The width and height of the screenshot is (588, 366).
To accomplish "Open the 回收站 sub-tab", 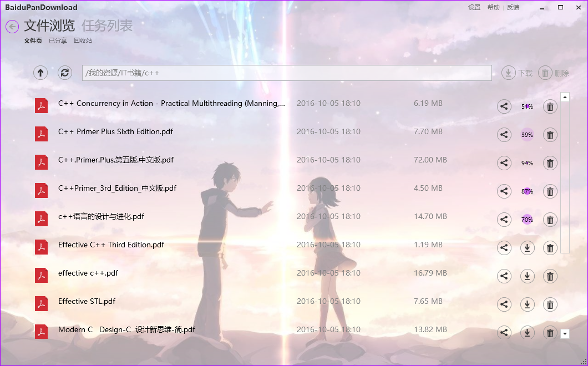I will pos(83,40).
